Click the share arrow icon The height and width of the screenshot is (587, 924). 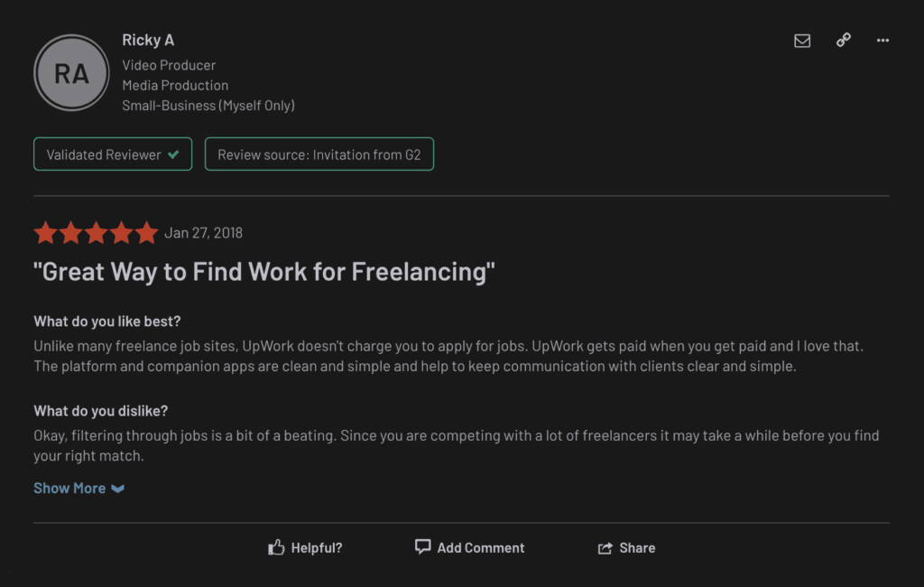coord(605,548)
